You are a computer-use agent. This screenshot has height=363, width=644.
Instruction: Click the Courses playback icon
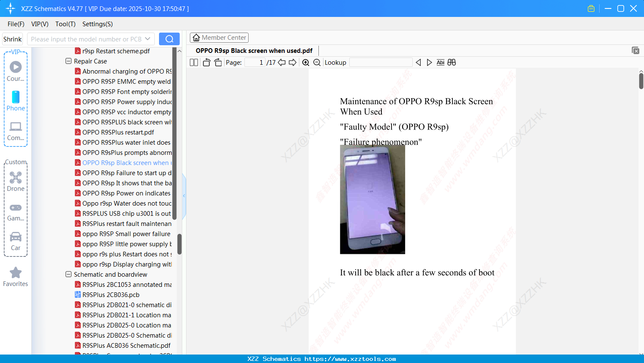click(x=16, y=67)
